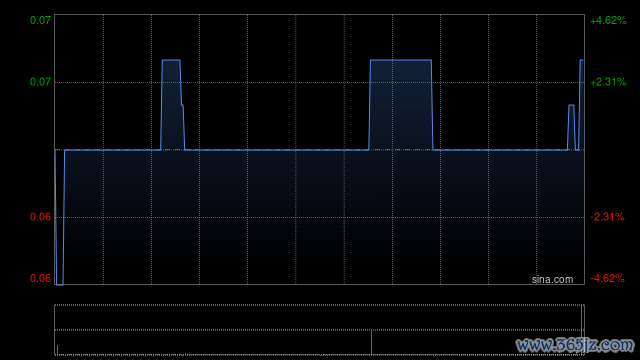Screen dimensions: 640x360
Task: Click the +2.31% percentage label
Action: coord(608,82)
